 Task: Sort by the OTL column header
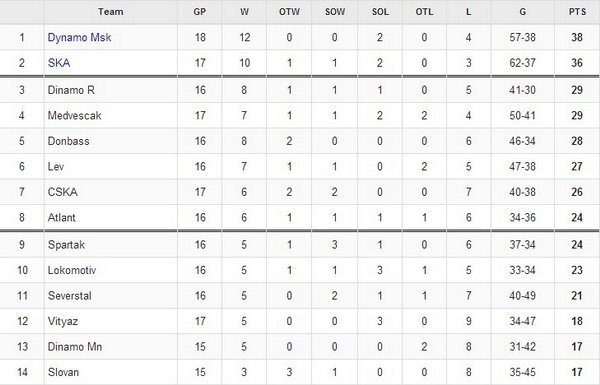click(424, 12)
